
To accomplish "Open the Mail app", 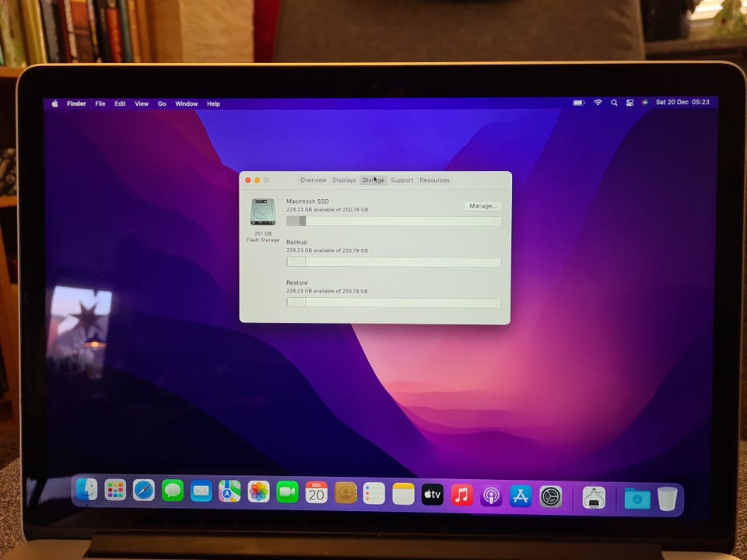I will pyautogui.click(x=201, y=492).
